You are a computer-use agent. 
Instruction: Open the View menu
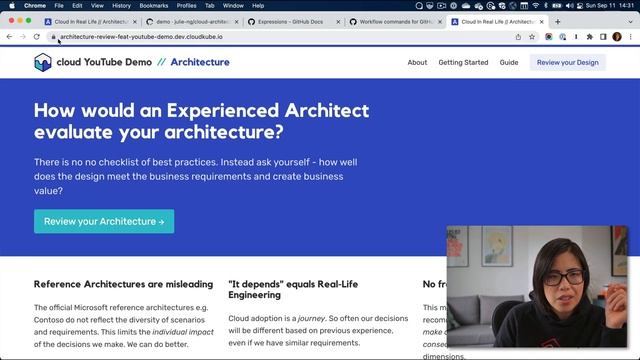[97, 6]
